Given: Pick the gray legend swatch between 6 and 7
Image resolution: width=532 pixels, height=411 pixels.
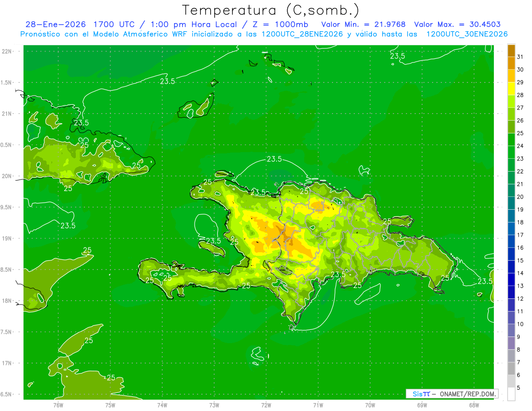Looking at the screenshot, I should tap(511, 368).
